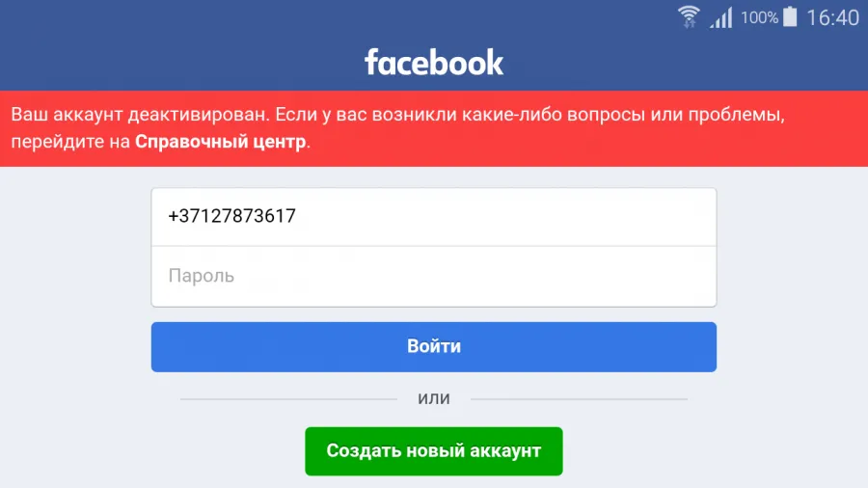Tap the 16:40 clock in status bar
Screen dimensions: 868x488
click(832, 17)
